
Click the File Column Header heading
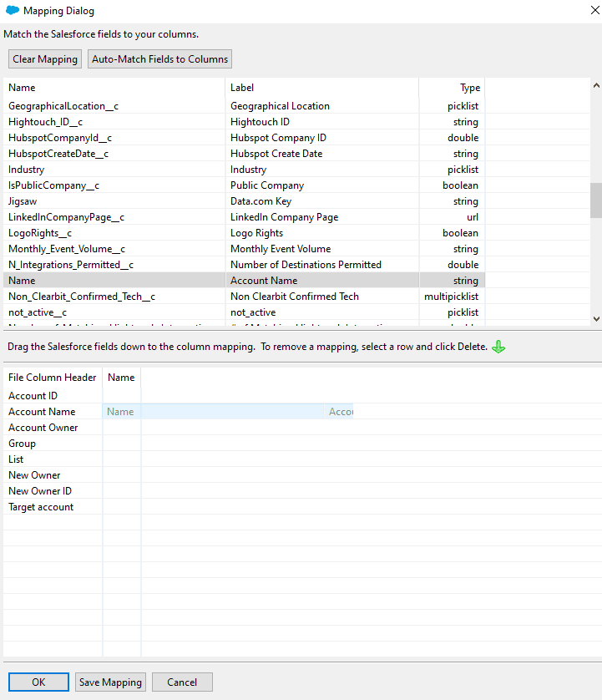coord(52,378)
